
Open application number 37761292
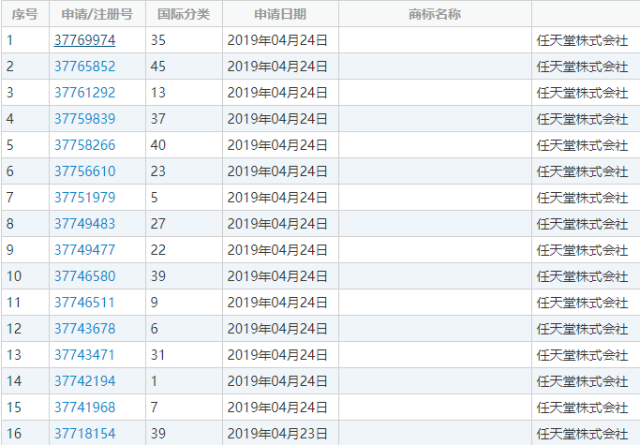point(85,93)
